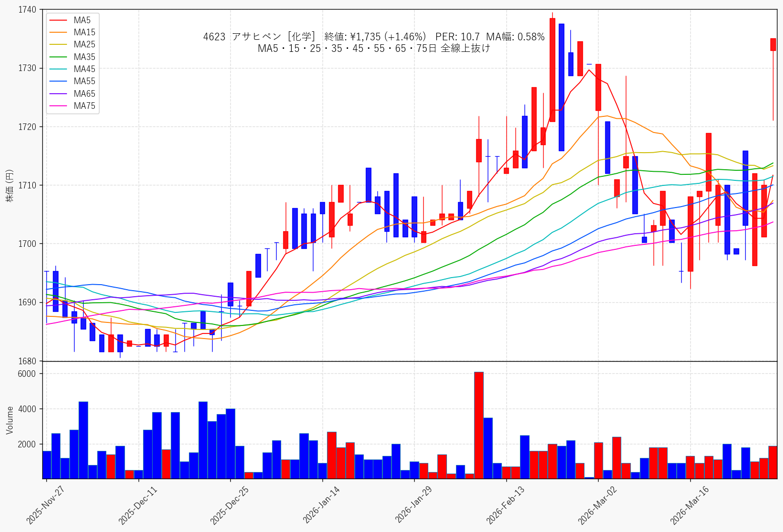Viewport: 783px width, 532px height.
Task: Click the 1740 price axis label
Action: pyautogui.click(x=28, y=10)
